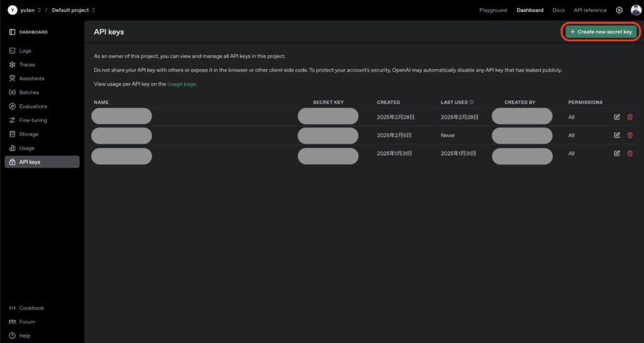This screenshot has width=644, height=343.
Task: Open the API reference tab
Action: tap(590, 10)
